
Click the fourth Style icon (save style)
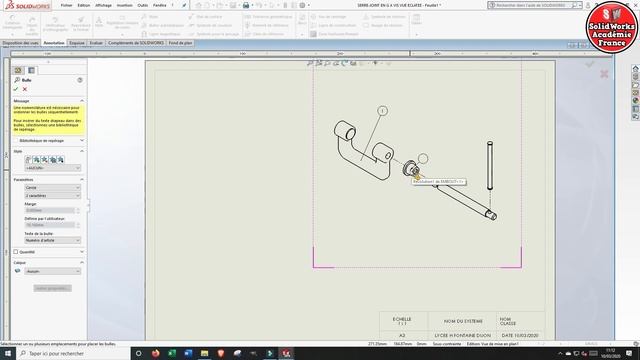coord(53,160)
